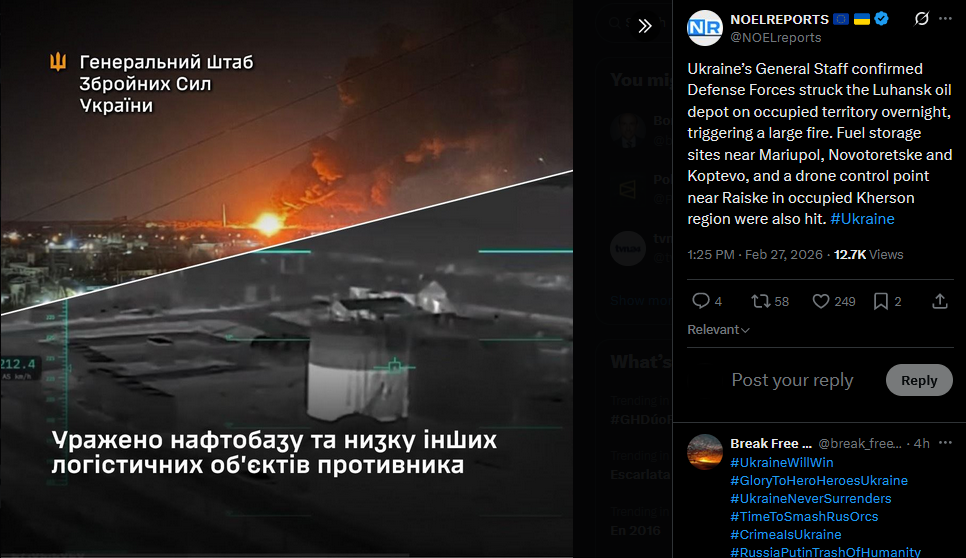Viewport: 966px width, 558px height.
Task: Open the Break Free reply's more menu
Action: 945,443
